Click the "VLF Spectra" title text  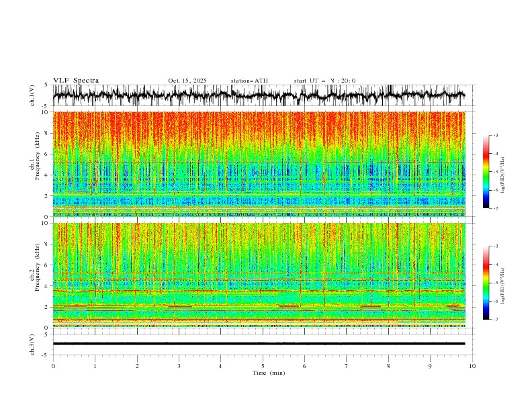[x=76, y=81]
